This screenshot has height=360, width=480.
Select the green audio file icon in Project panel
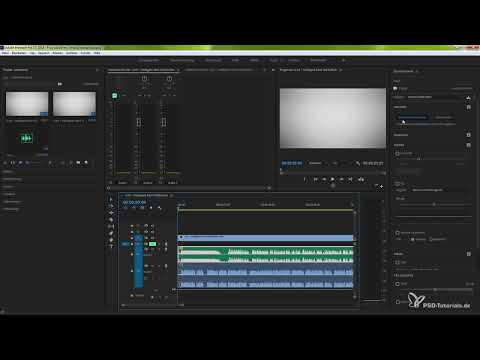[x=27, y=138]
